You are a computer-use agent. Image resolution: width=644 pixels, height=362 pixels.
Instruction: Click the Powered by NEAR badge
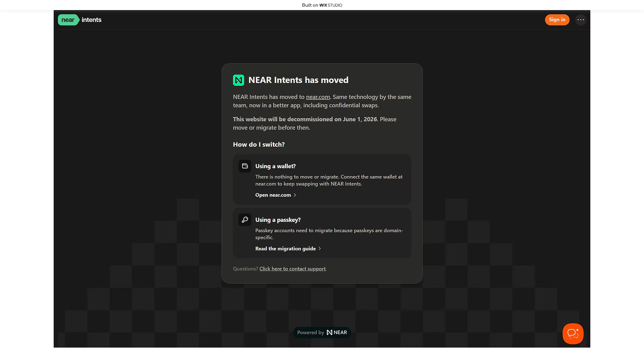tap(322, 333)
